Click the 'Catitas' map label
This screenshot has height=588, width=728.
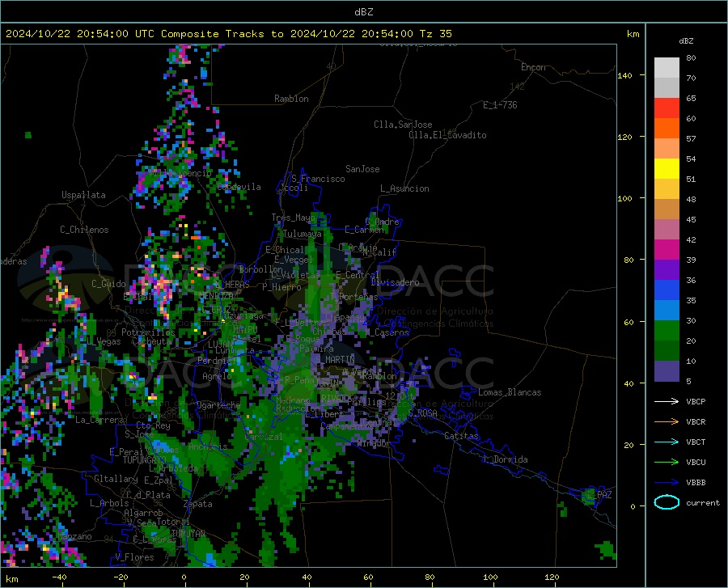[462, 436]
